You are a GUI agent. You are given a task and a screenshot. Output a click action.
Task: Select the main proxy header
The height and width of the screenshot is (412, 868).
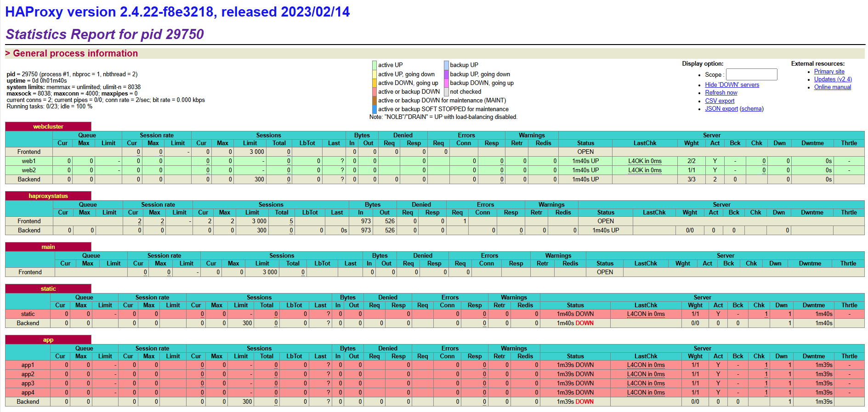48,247
